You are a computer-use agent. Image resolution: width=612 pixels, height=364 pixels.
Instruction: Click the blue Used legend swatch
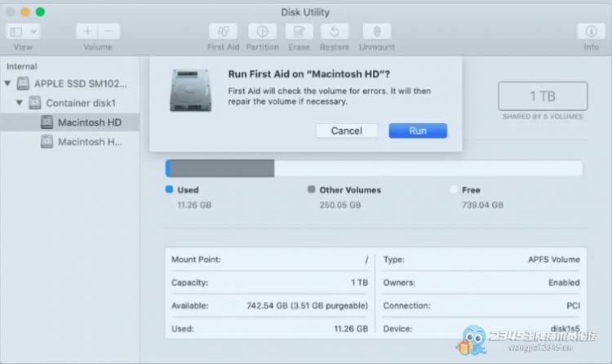170,189
